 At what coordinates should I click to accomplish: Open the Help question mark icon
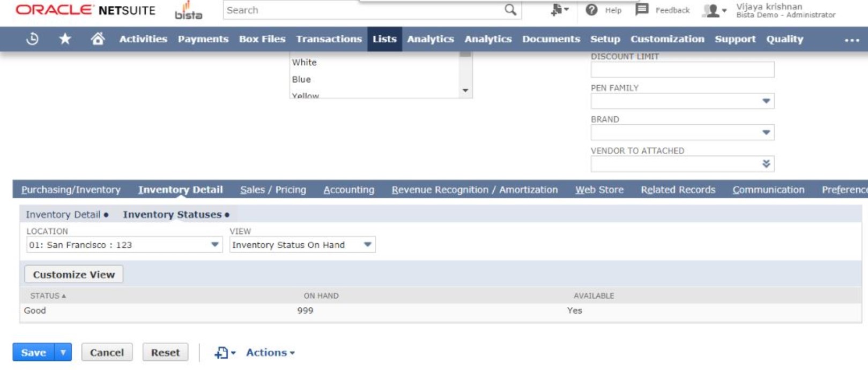click(591, 10)
